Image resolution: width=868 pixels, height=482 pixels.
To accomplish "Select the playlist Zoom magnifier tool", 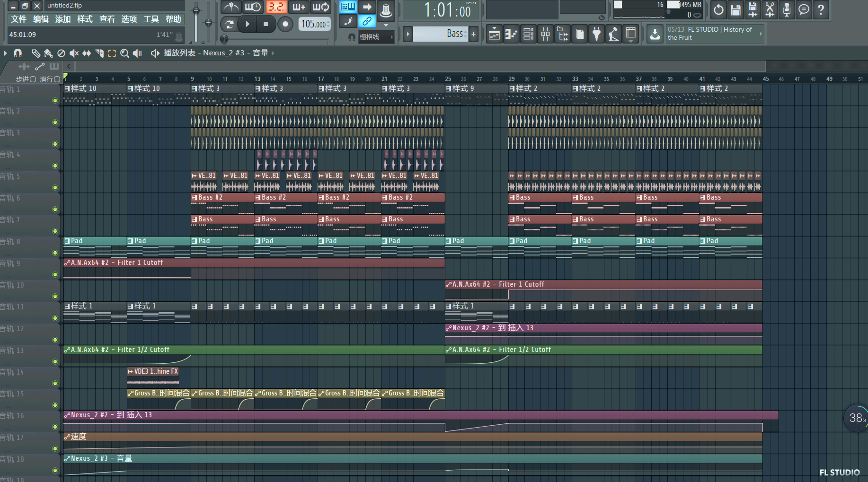I will click(x=124, y=53).
